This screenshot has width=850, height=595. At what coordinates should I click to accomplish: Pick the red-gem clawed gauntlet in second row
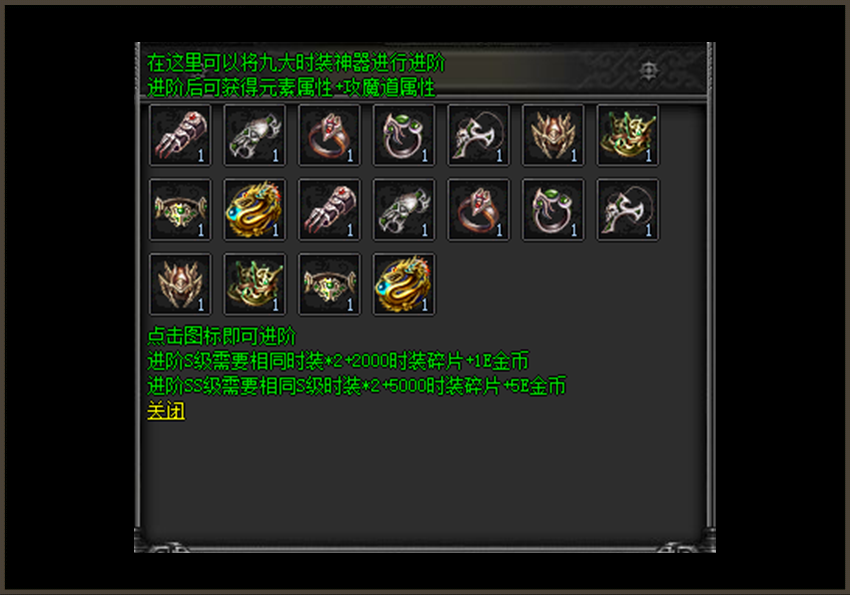click(329, 210)
